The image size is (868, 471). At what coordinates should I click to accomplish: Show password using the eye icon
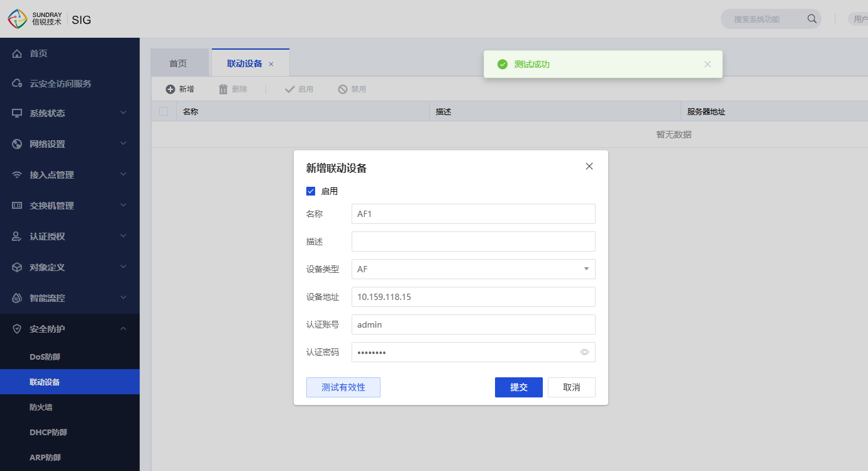tap(584, 352)
